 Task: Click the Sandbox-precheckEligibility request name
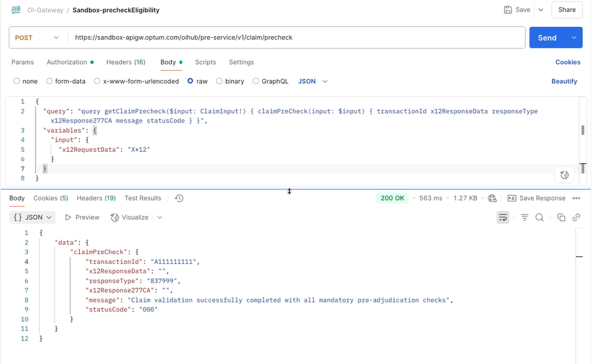click(116, 10)
